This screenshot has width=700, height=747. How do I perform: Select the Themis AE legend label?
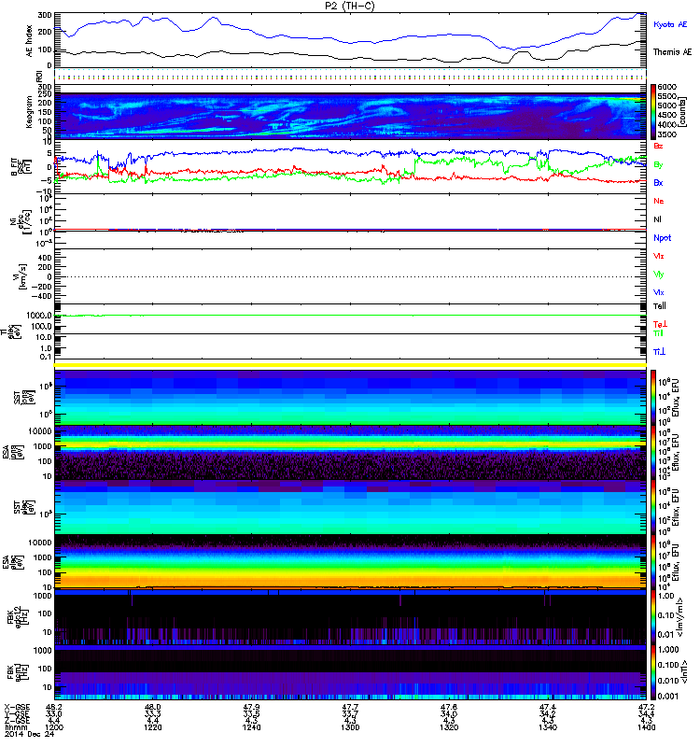672,52
